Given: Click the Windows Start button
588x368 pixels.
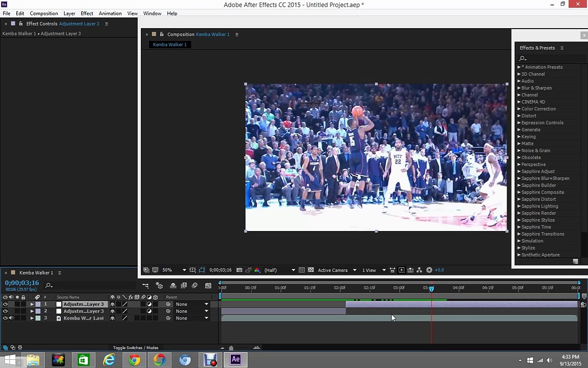Looking at the screenshot, I should click(10, 360).
